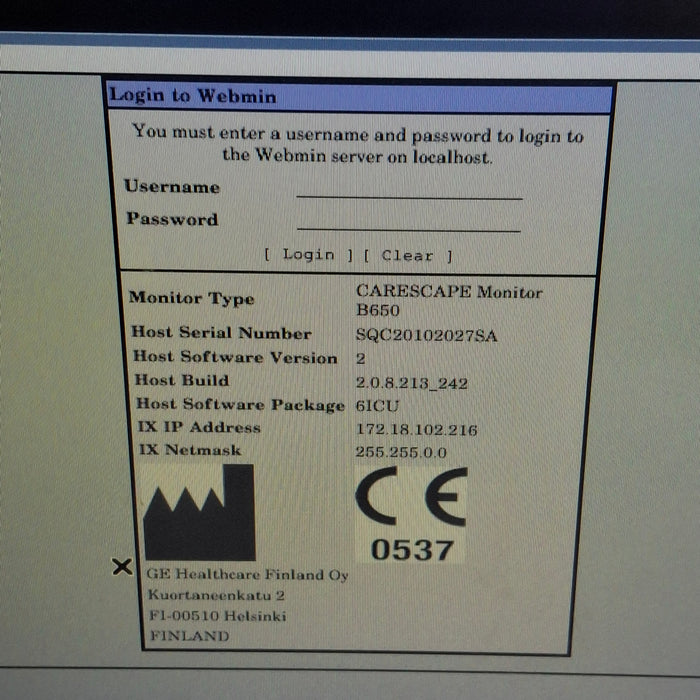Image resolution: width=700 pixels, height=700 pixels.
Task: Click the IX Netmask value 255.255.0.0
Action: coord(401,452)
